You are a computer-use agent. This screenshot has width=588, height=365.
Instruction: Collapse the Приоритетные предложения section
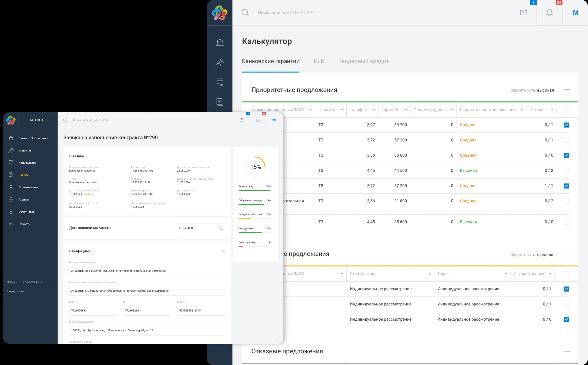pos(567,90)
